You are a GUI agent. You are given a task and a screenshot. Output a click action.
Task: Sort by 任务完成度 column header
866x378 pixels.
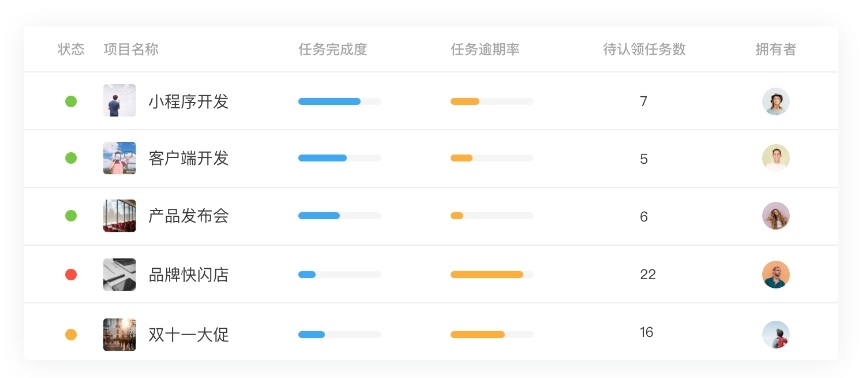click(x=332, y=49)
